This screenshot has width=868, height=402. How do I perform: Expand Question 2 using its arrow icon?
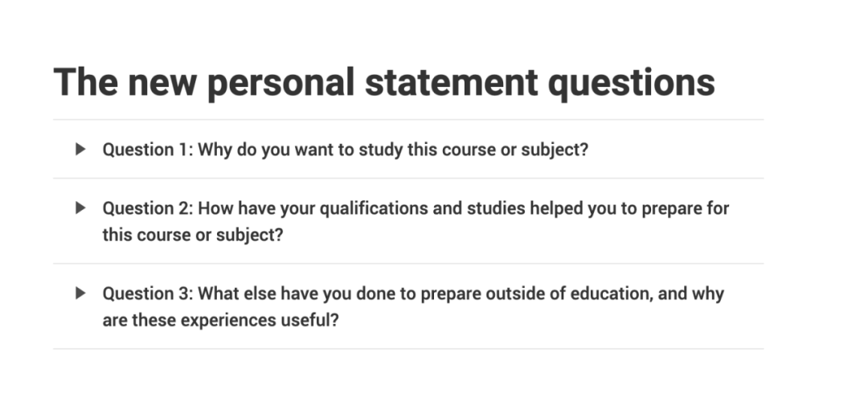click(x=81, y=208)
